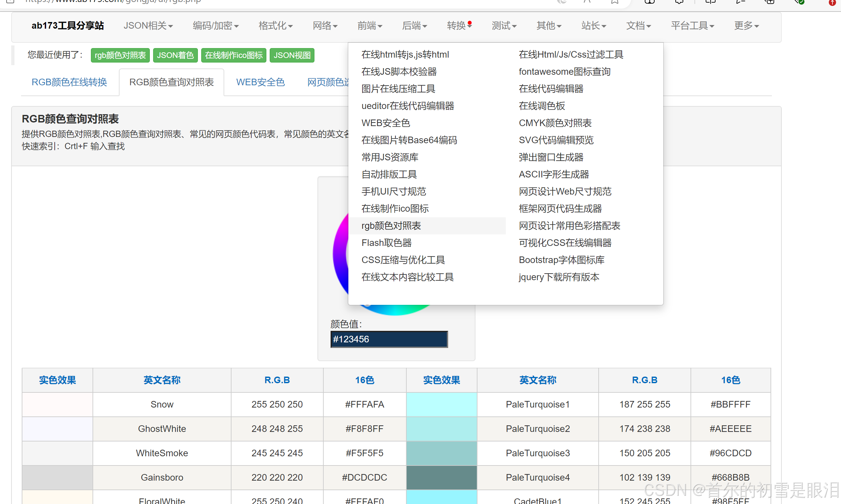Select 在线调色板 in the dropdown menu

point(541,106)
